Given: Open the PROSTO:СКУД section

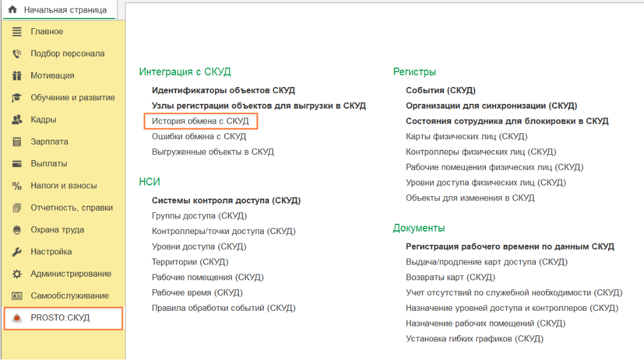Looking at the screenshot, I should coord(60,318).
